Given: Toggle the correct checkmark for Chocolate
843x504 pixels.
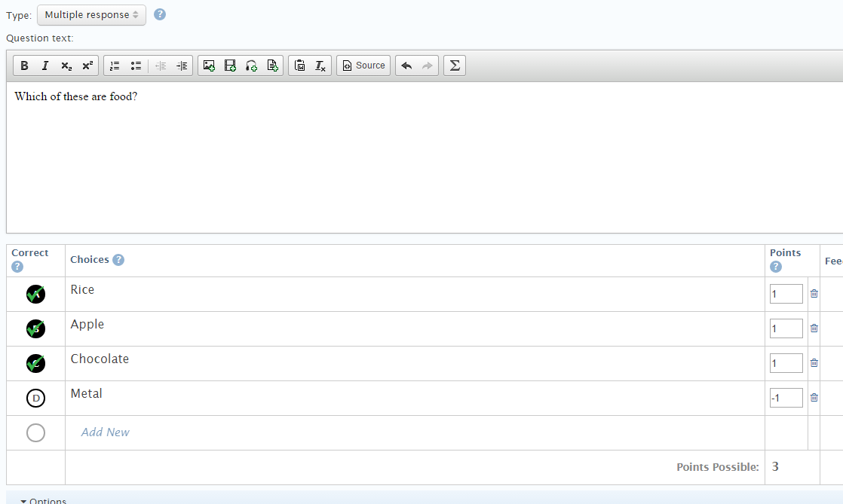Looking at the screenshot, I should [35, 364].
